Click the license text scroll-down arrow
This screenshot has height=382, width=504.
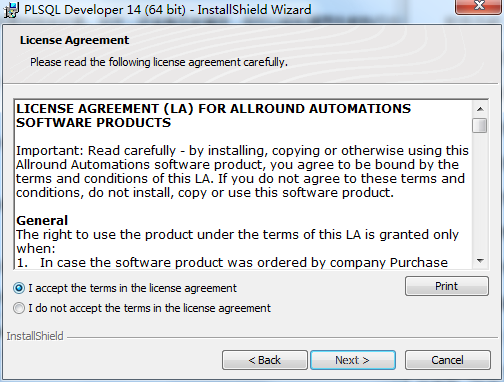480,261
